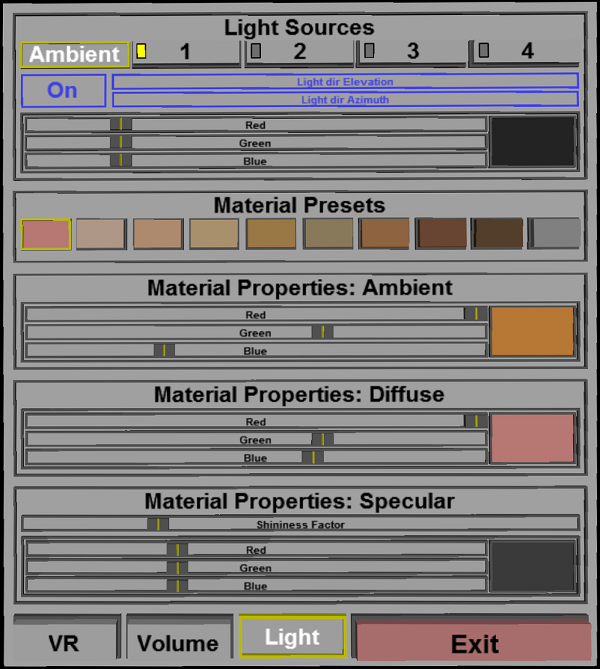The width and height of the screenshot is (600, 669).
Task: Choose the gray material preset swatch
Action: (x=556, y=234)
